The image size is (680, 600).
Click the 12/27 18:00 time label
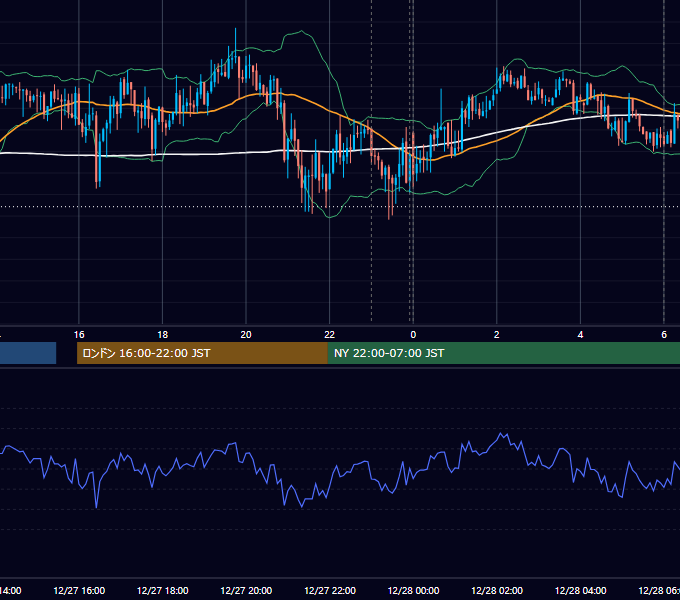163,590
